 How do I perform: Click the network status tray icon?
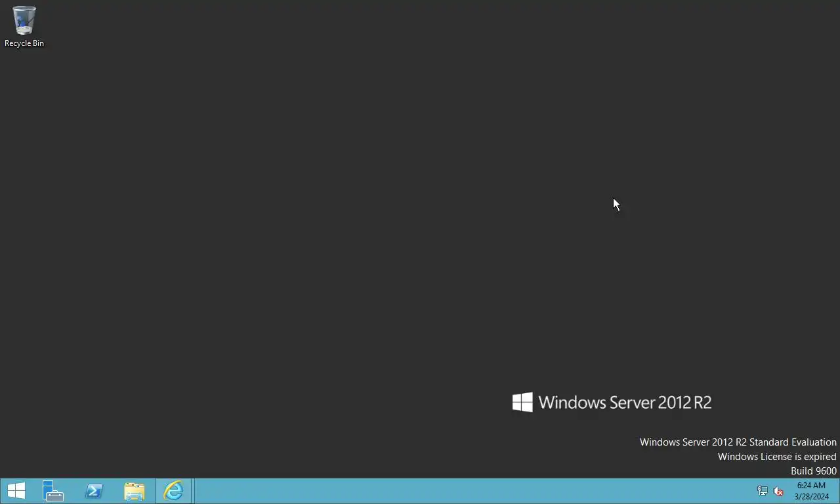763,491
